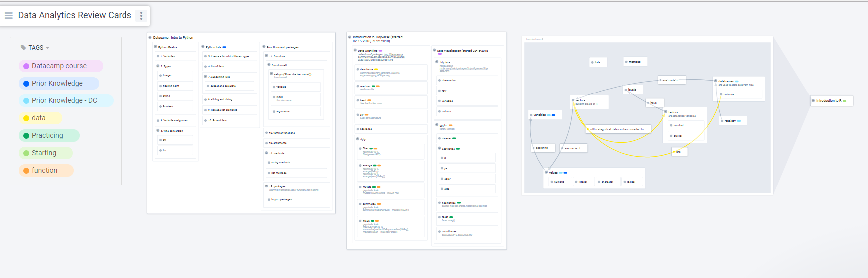Viewport: 868px width, 278px height.
Task: Click the yellow dot on the data tag
Action: 26,118
